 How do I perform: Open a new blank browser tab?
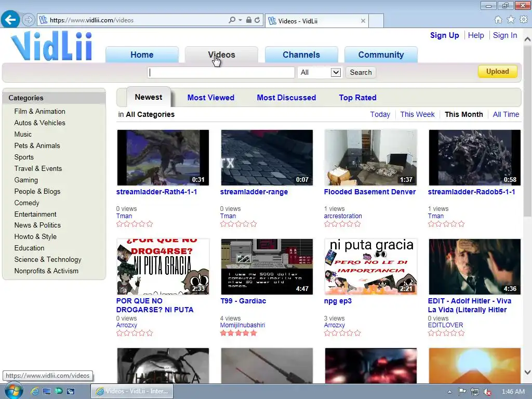376,21
